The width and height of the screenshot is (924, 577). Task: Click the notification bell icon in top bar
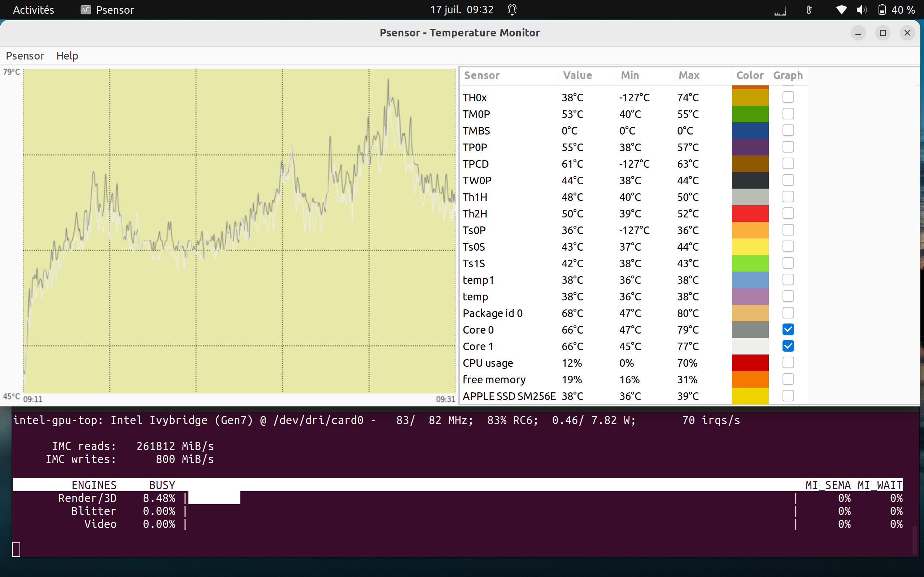click(x=512, y=9)
